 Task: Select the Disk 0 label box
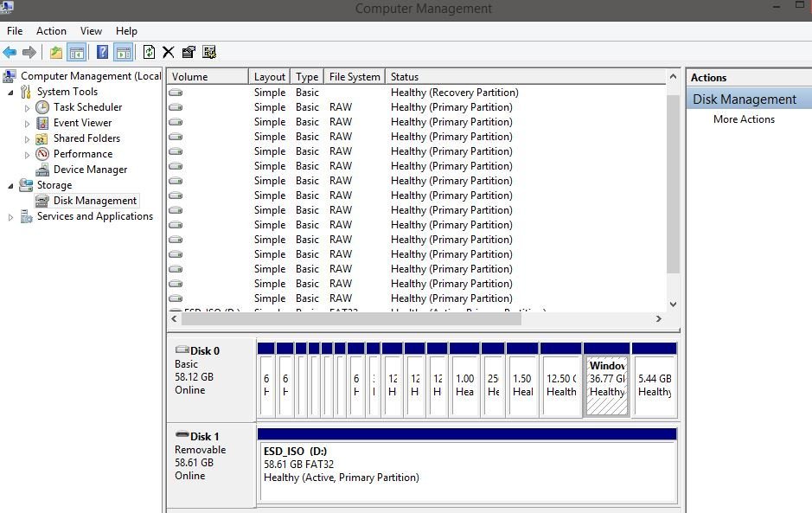coord(211,378)
